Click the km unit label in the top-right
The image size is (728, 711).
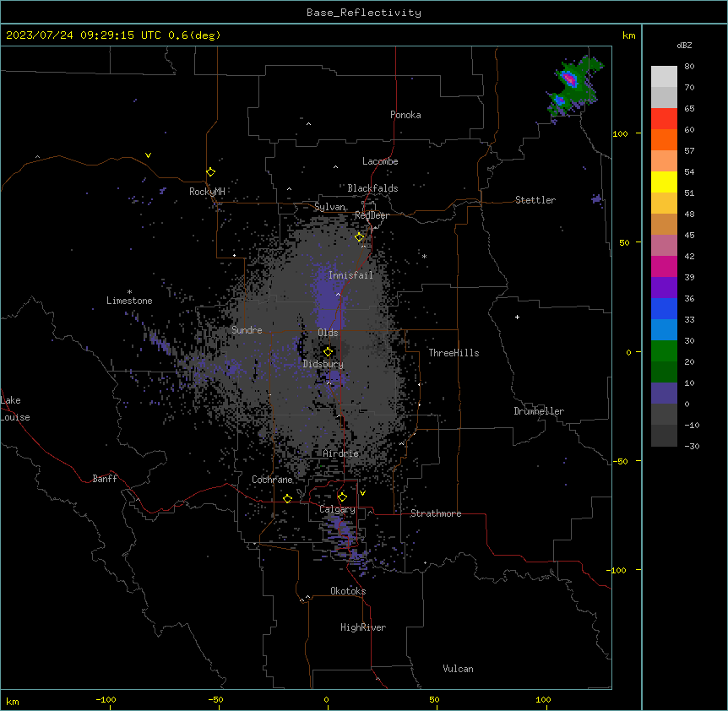click(x=628, y=35)
